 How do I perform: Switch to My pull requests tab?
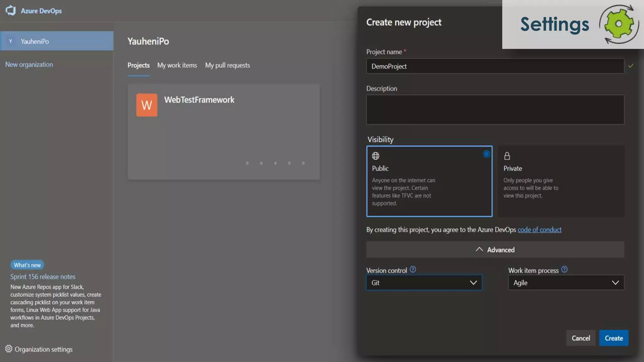(x=227, y=65)
